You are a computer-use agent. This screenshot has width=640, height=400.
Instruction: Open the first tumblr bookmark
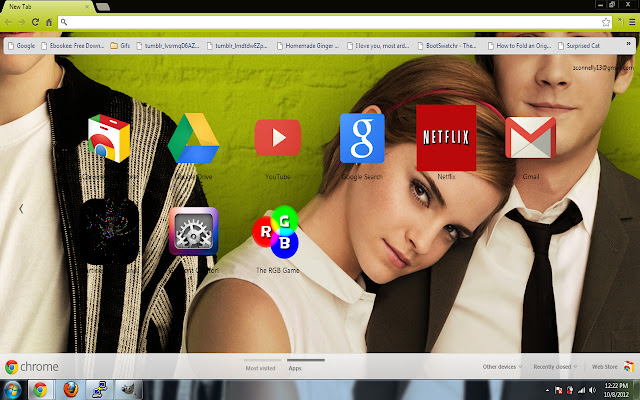[168, 46]
